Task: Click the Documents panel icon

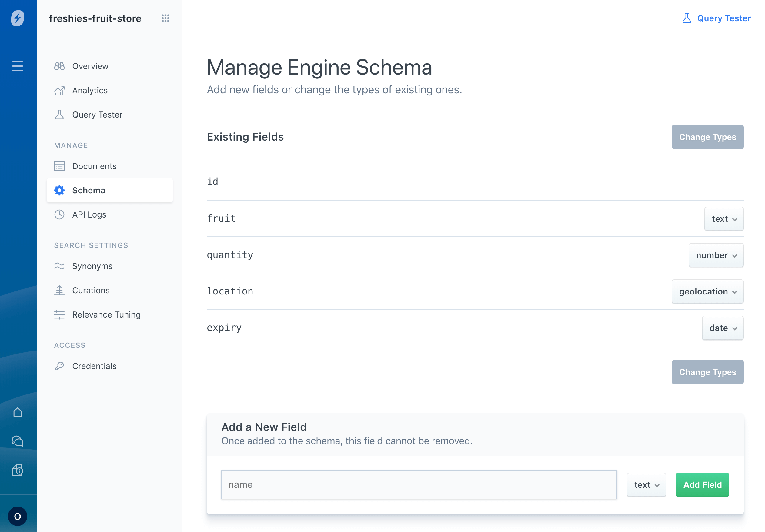Action: (59, 166)
